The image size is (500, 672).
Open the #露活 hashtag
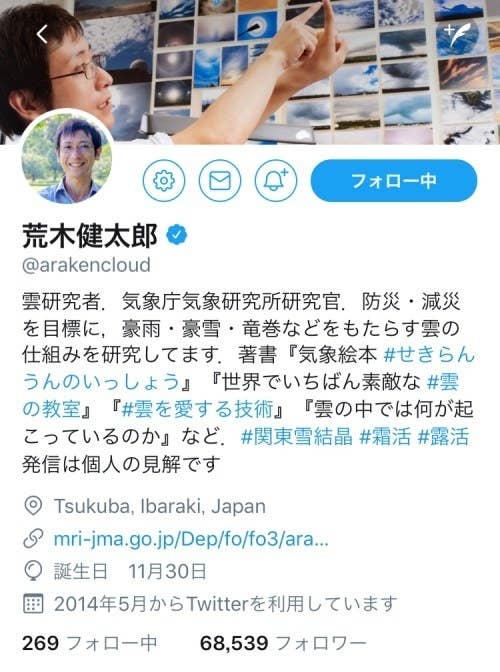tap(443, 437)
